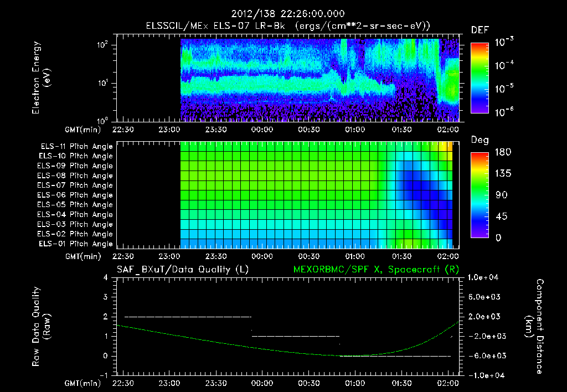
Task: Select the 2.0e+03 distance axis value
Action: tap(484, 316)
